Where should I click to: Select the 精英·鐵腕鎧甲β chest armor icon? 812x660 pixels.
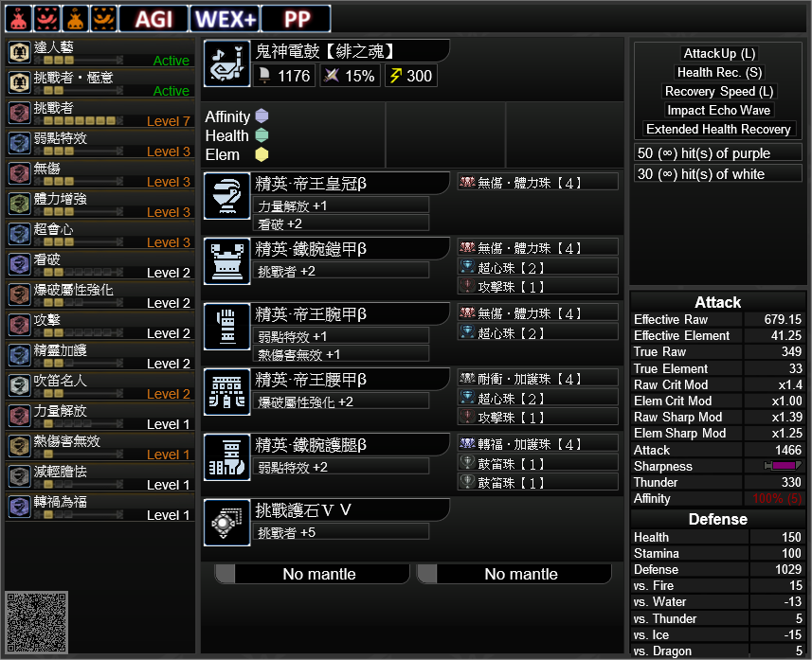(226, 261)
